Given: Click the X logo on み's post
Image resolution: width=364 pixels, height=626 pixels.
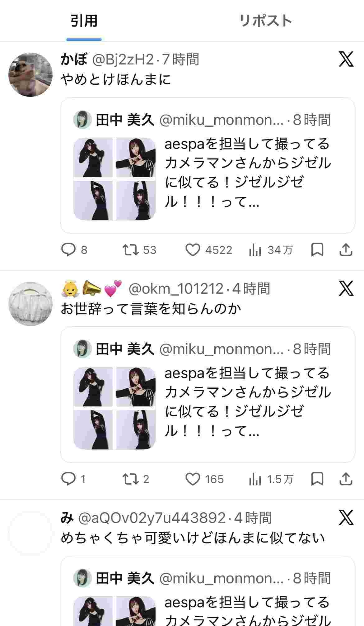Looking at the screenshot, I should [346, 518].
